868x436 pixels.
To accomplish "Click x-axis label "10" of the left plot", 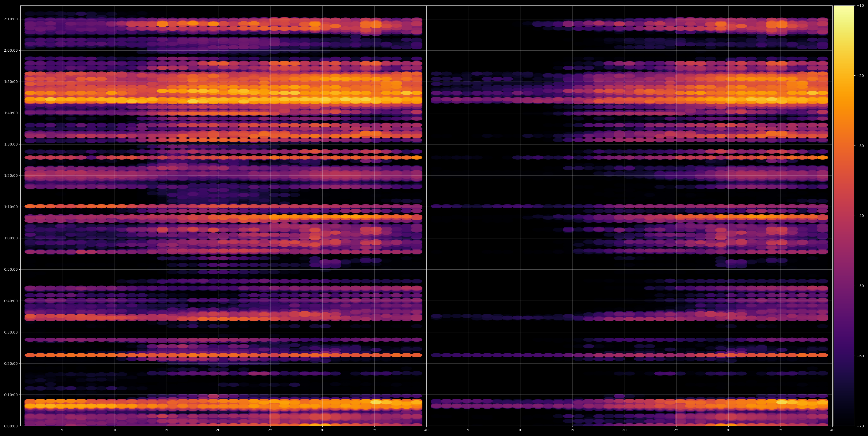I will (x=114, y=430).
